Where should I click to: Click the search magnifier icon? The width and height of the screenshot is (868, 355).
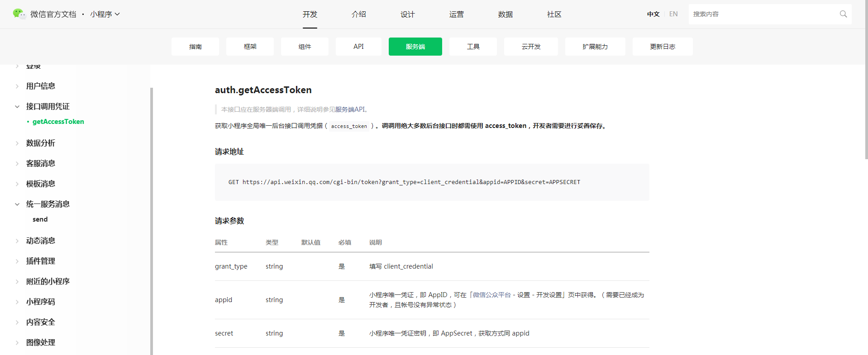click(x=843, y=14)
